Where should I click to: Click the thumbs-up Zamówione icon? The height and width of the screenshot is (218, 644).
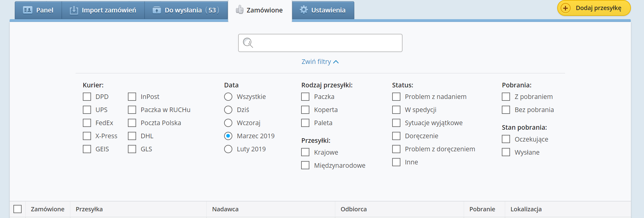click(240, 10)
